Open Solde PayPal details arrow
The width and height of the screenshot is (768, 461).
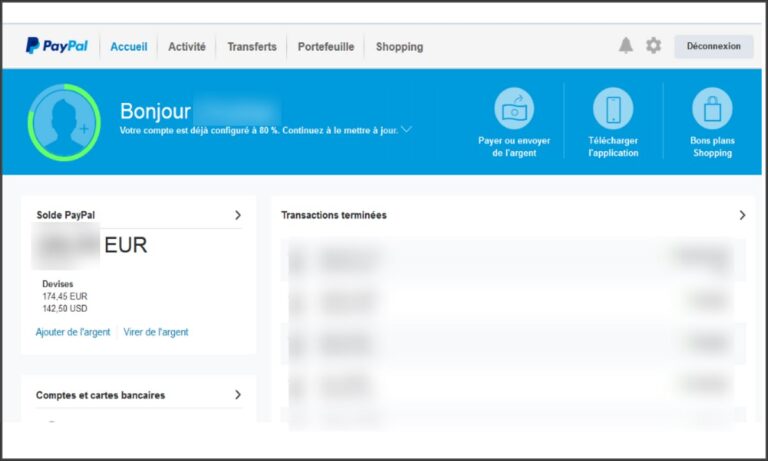tap(238, 215)
